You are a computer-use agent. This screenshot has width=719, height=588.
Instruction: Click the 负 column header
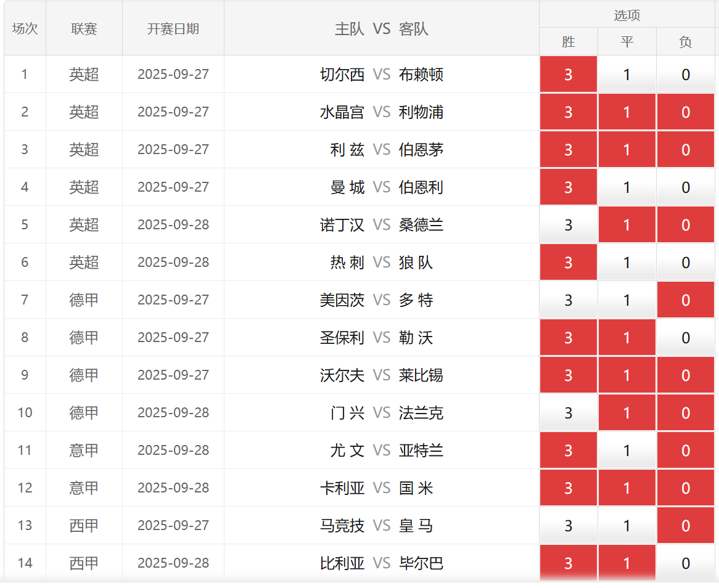(685, 42)
